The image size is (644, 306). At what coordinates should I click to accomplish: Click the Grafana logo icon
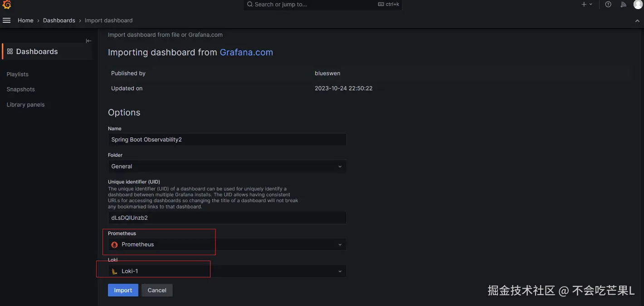(7, 5)
